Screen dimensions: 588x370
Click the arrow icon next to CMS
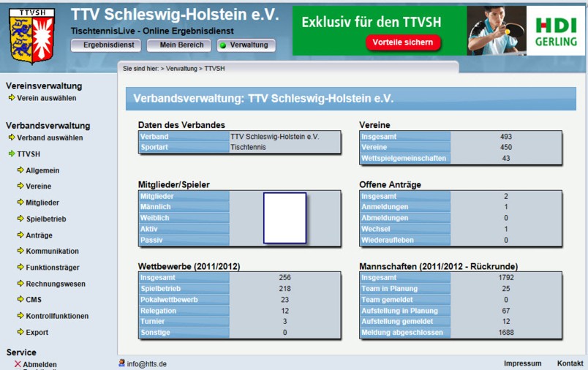coord(20,300)
